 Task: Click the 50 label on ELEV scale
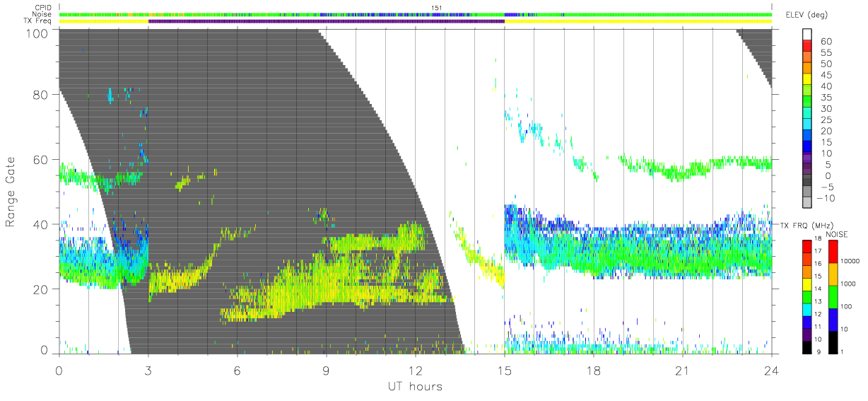point(826,63)
